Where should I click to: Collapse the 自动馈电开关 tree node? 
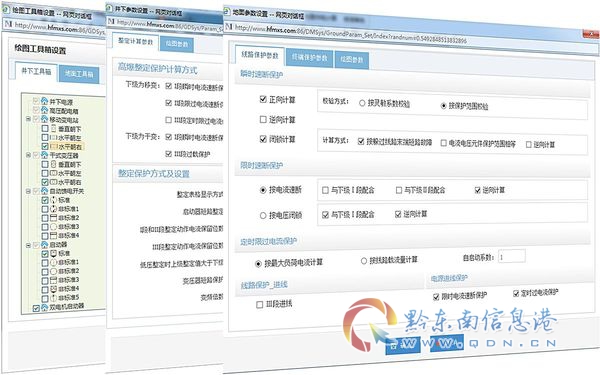(28, 191)
